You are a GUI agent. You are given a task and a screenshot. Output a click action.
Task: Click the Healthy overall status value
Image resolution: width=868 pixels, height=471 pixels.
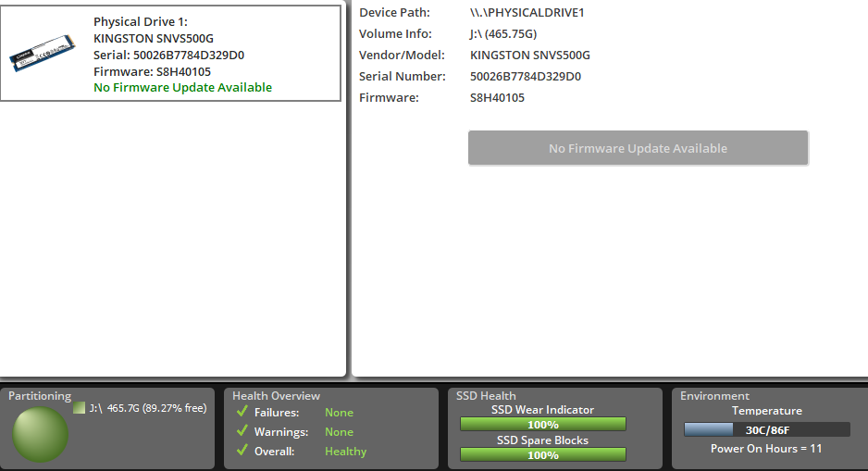pyautogui.click(x=345, y=451)
